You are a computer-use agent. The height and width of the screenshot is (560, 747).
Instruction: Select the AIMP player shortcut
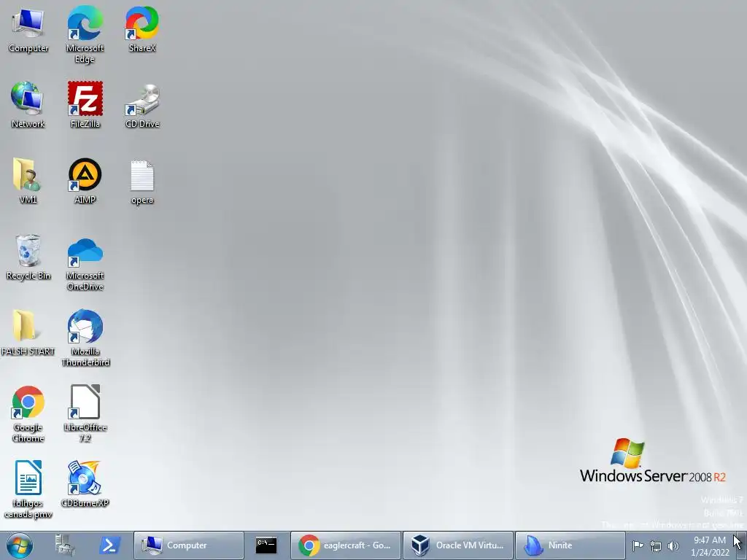click(x=85, y=181)
